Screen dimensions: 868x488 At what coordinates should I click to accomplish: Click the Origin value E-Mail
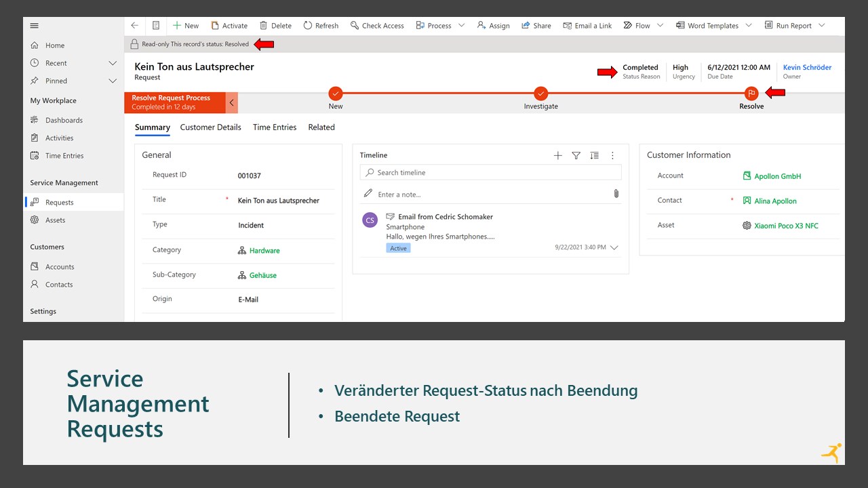[x=248, y=300]
